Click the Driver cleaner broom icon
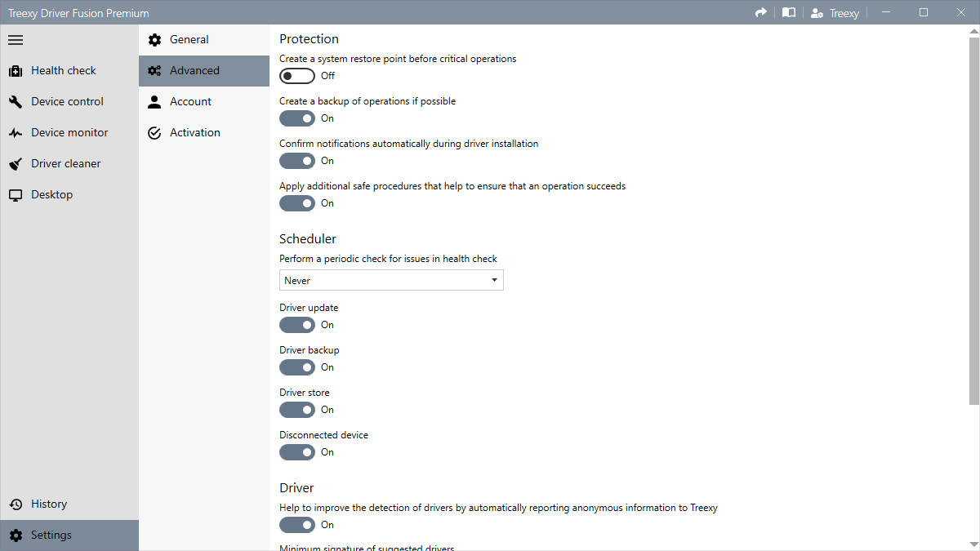980x551 pixels. point(16,164)
